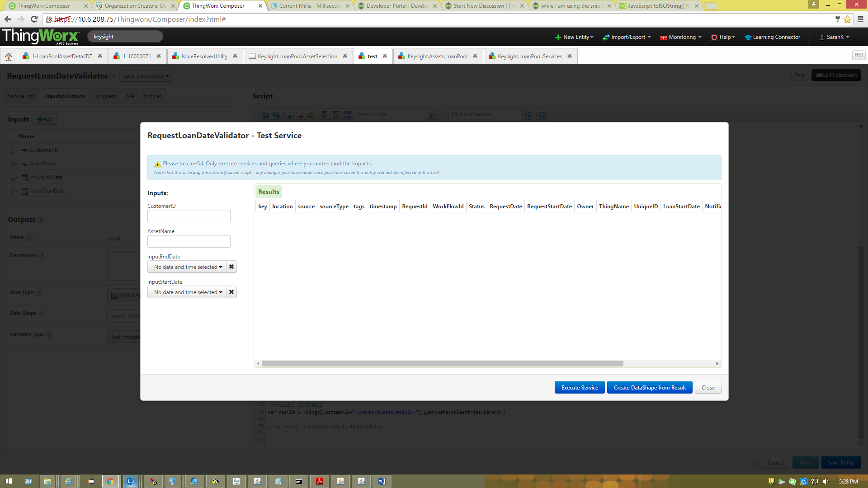Open the inputStartDate date picker dropdown

187,292
